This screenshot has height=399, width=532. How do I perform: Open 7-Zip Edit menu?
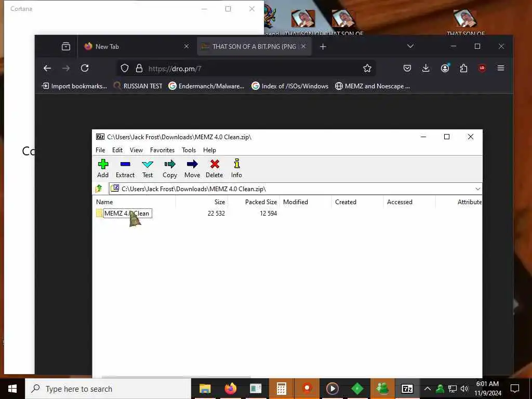point(117,150)
